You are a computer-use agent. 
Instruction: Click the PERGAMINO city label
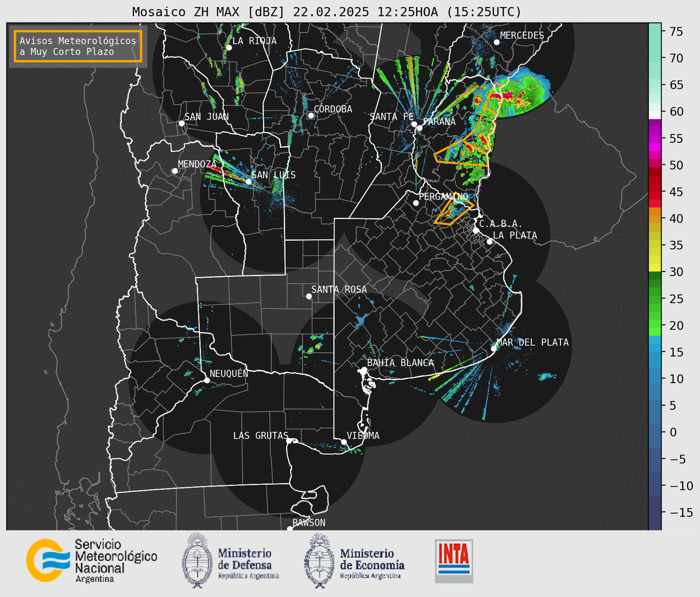(444, 196)
